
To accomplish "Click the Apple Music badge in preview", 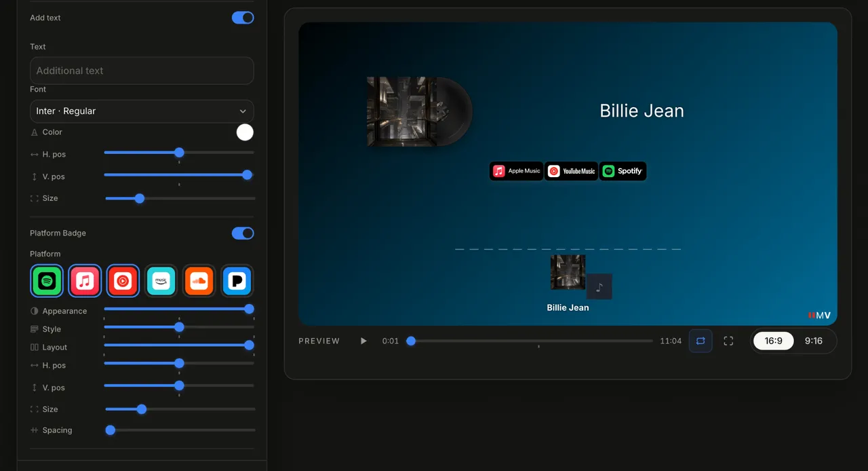I will point(517,171).
